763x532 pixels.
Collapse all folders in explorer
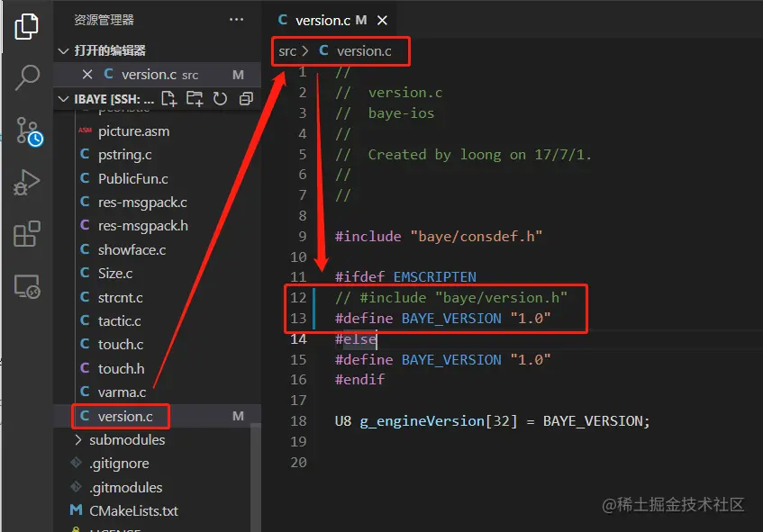click(246, 99)
